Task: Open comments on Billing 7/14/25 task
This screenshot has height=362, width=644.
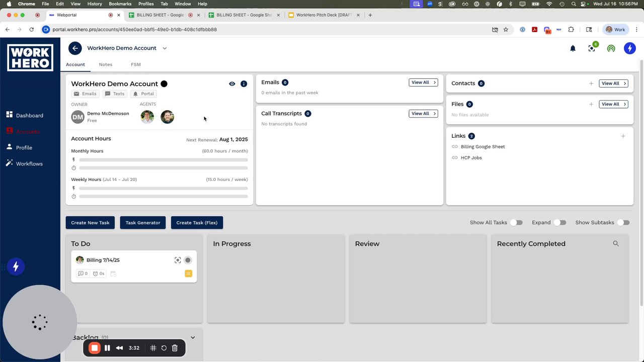Action: pos(83,274)
